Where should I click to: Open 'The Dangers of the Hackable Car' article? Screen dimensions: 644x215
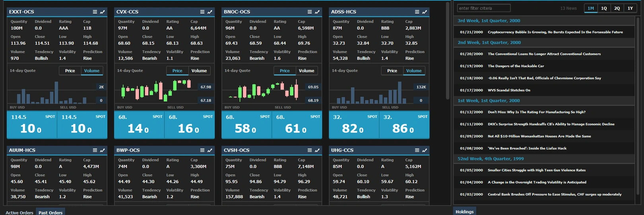tap(516, 66)
